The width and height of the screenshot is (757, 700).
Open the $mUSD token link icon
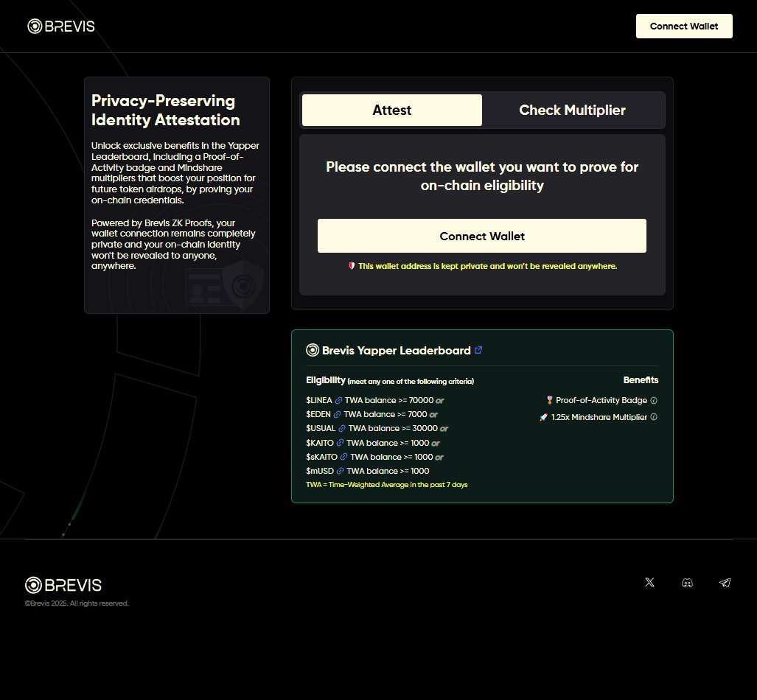(x=340, y=471)
